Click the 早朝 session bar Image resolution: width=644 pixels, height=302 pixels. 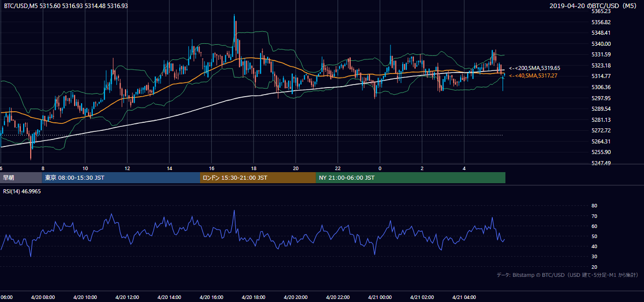21,178
